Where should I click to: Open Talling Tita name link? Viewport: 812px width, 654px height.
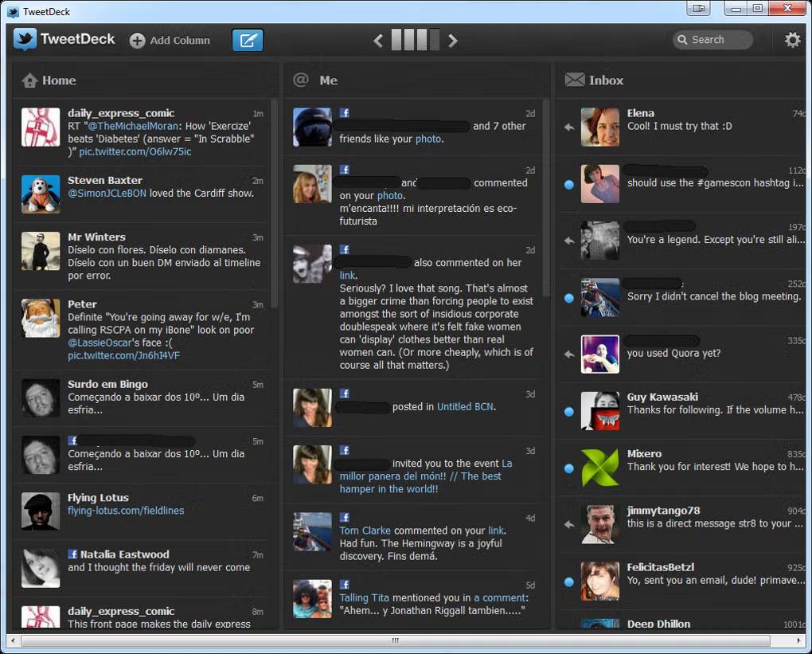click(x=364, y=597)
